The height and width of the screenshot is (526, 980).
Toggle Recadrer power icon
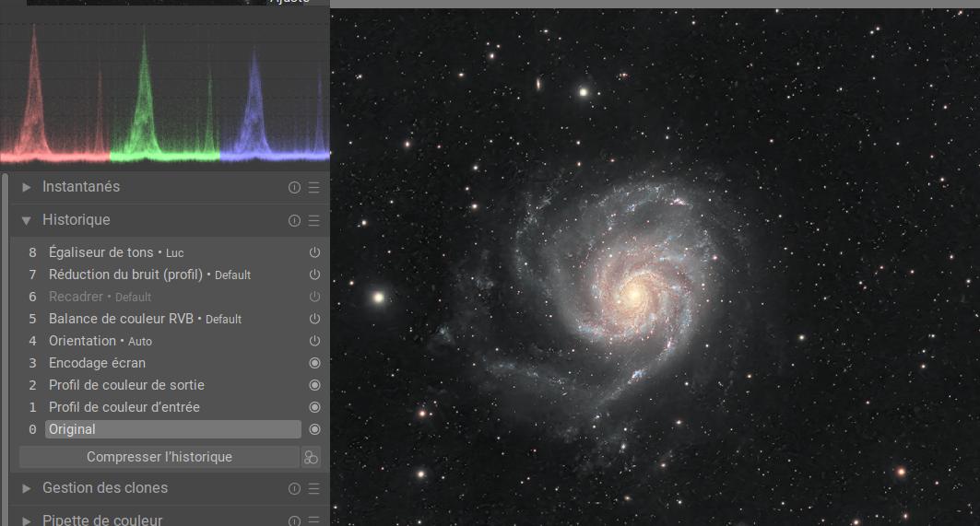pos(314,297)
